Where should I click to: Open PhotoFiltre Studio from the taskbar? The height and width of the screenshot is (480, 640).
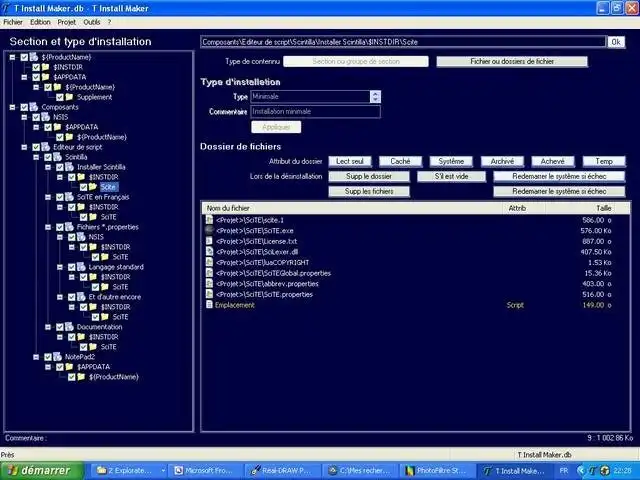(x=438, y=471)
